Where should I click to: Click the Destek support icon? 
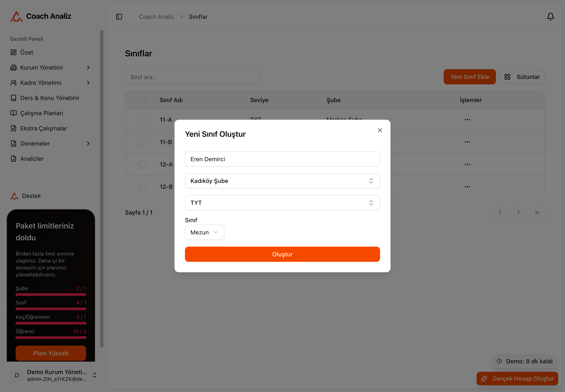(14, 196)
